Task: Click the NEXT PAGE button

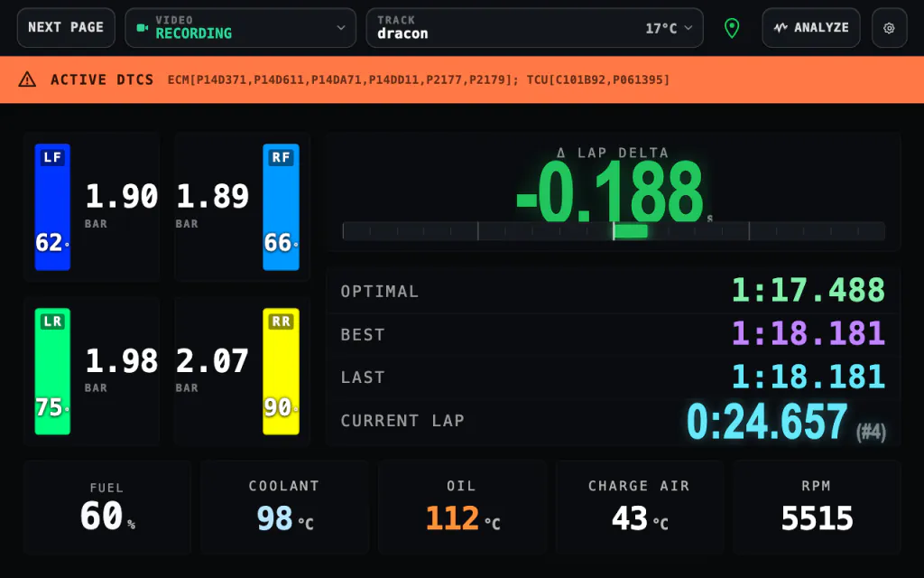Action: pyautogui.click(x=66, y=28)
